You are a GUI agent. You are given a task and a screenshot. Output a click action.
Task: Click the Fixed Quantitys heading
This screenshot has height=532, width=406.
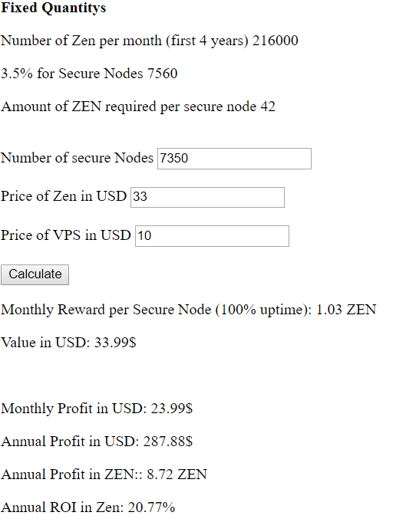pyautogui.click(x=54, y=8)
